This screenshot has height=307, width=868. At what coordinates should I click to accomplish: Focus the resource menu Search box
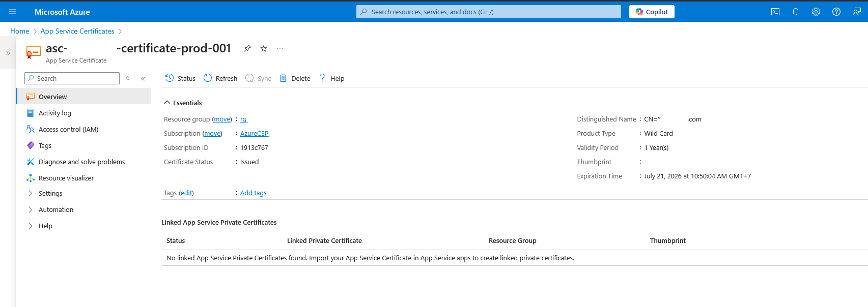click(x=72, y=78)
